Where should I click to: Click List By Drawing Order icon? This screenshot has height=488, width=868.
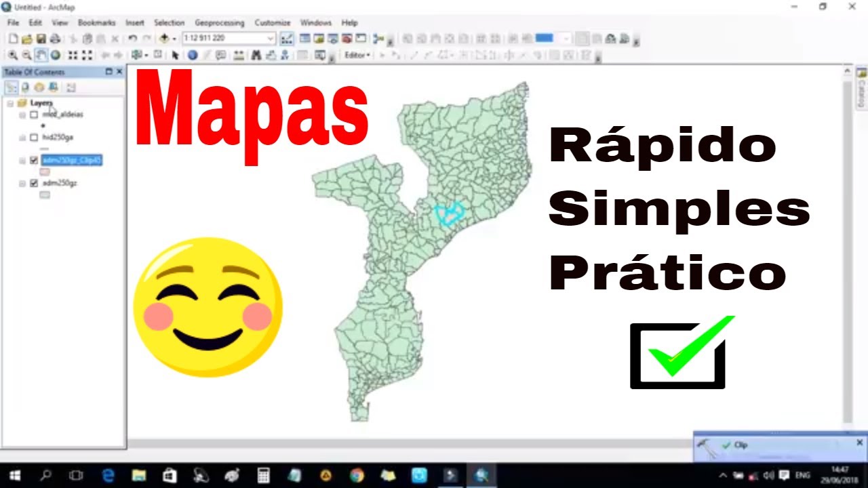(12, 87)
